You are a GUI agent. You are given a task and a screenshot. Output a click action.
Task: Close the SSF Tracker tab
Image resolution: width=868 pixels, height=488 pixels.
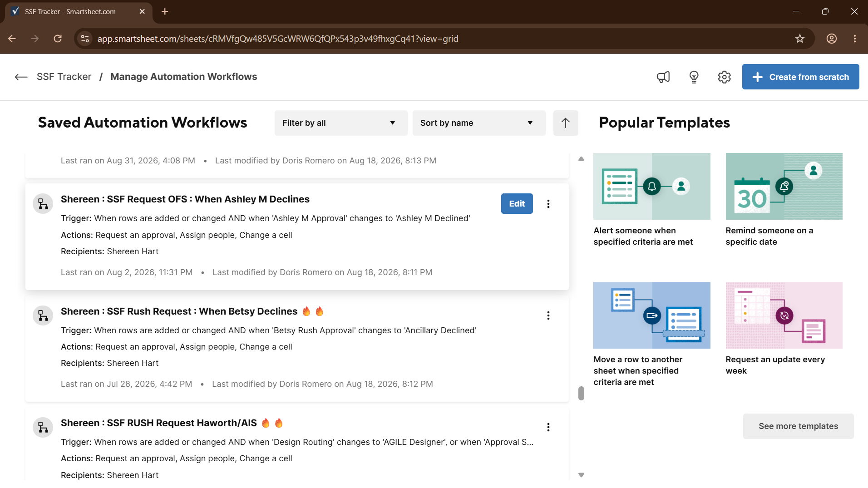(x=142, y=12)
